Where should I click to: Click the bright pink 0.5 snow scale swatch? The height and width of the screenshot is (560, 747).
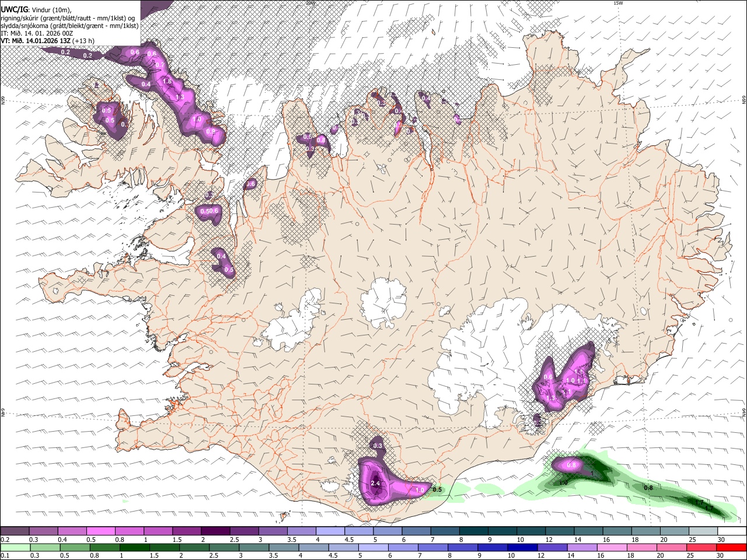(100, 531)
